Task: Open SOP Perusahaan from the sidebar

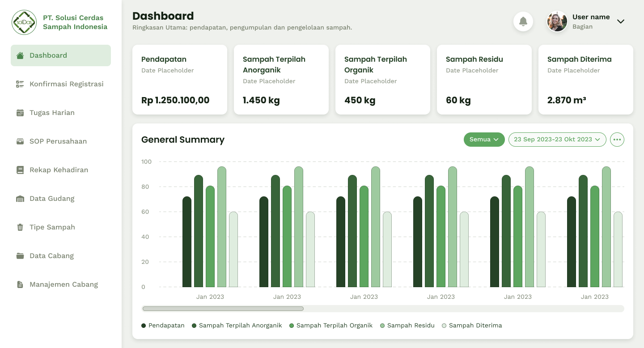Action: [x=58, y=141]
